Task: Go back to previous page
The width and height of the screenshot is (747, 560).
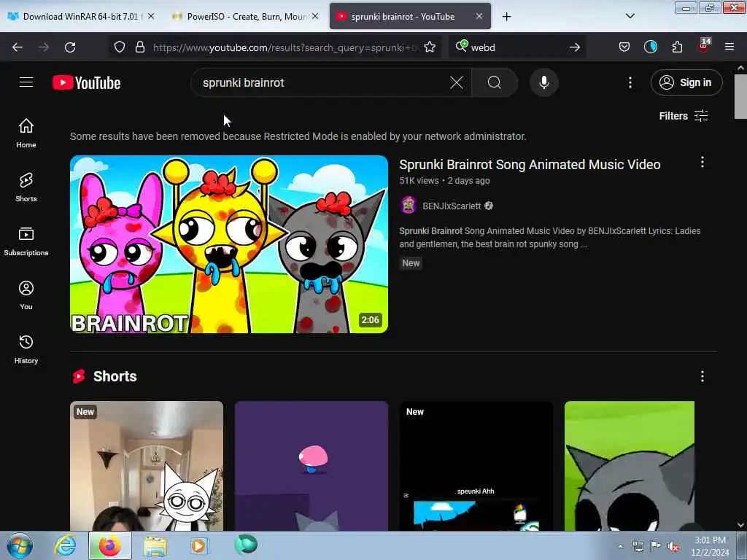Action: point(18,47)
